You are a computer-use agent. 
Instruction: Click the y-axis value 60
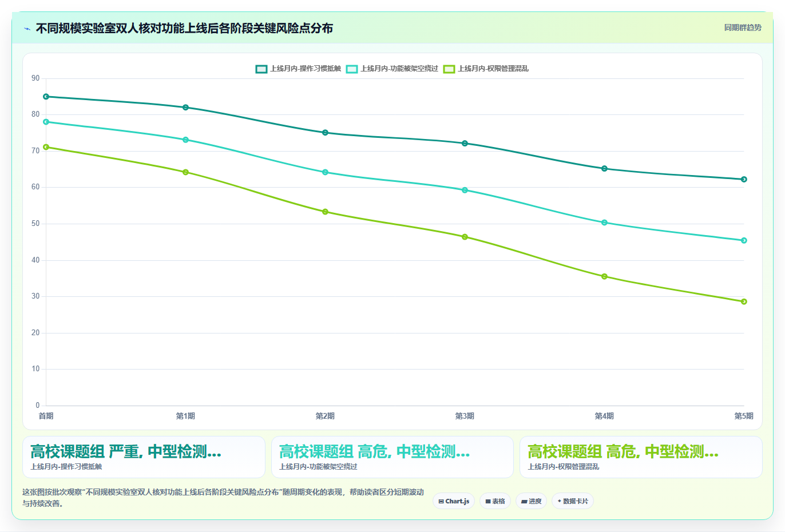click(35, 187)
